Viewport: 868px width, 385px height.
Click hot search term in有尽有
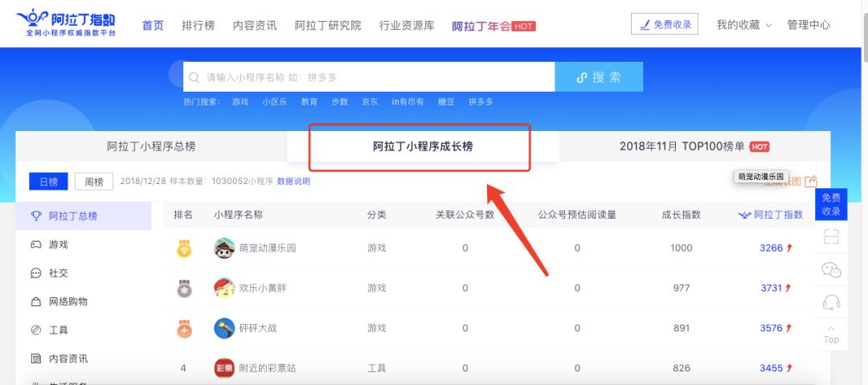[x=407, y=102]
